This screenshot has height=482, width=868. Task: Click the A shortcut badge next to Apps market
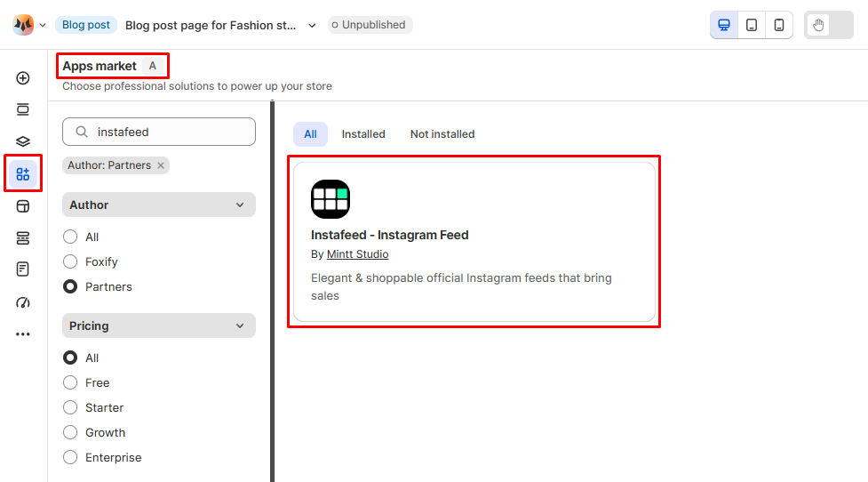(152, 66)
